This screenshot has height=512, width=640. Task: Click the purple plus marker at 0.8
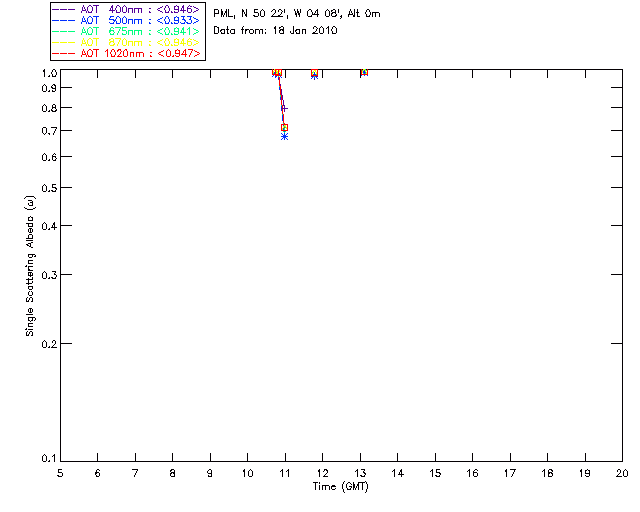point(284,109)
